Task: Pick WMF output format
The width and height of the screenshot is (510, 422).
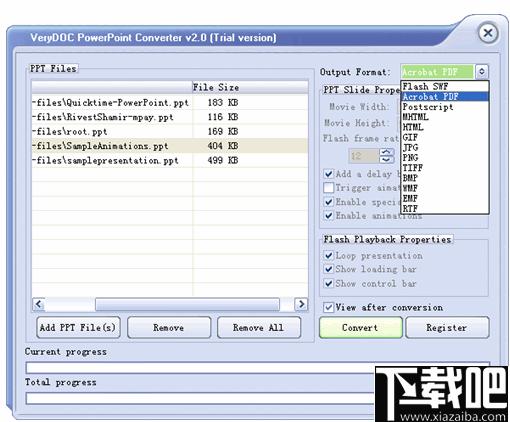Action: click(445, 188)
